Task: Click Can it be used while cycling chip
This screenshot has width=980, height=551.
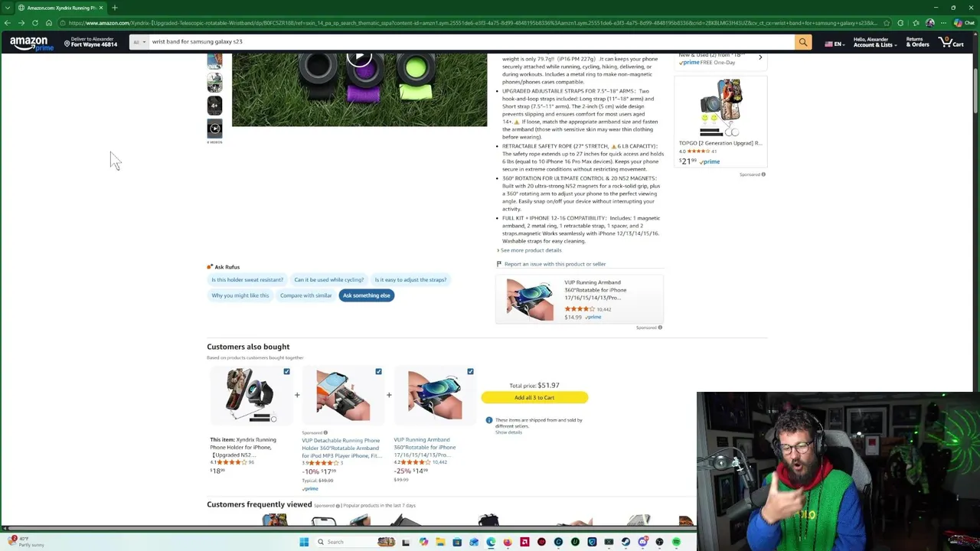Action: [x=328, y=279]
